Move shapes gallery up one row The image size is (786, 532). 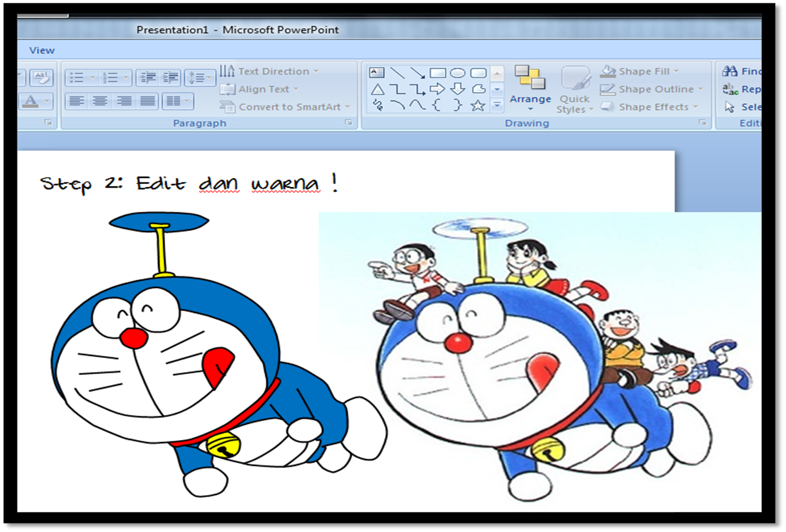[497, 73]
